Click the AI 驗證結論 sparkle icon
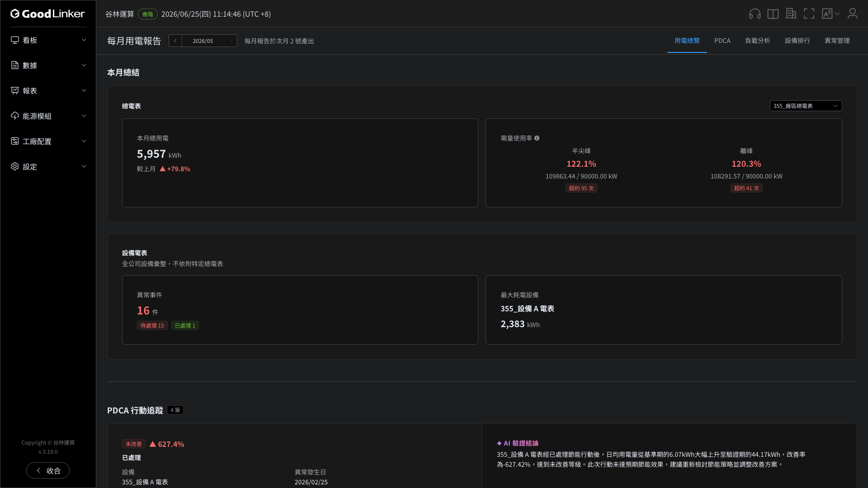The width and height of the screenshot is (868, 488). 499,444
